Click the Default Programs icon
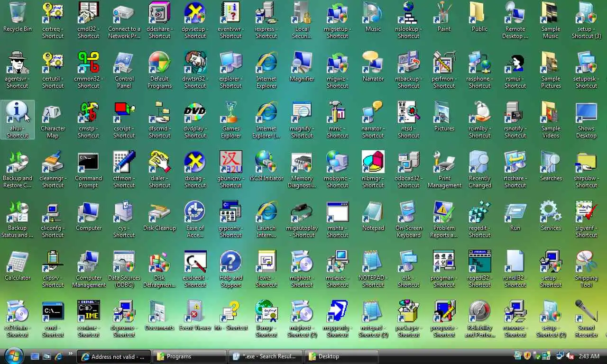 160,70
